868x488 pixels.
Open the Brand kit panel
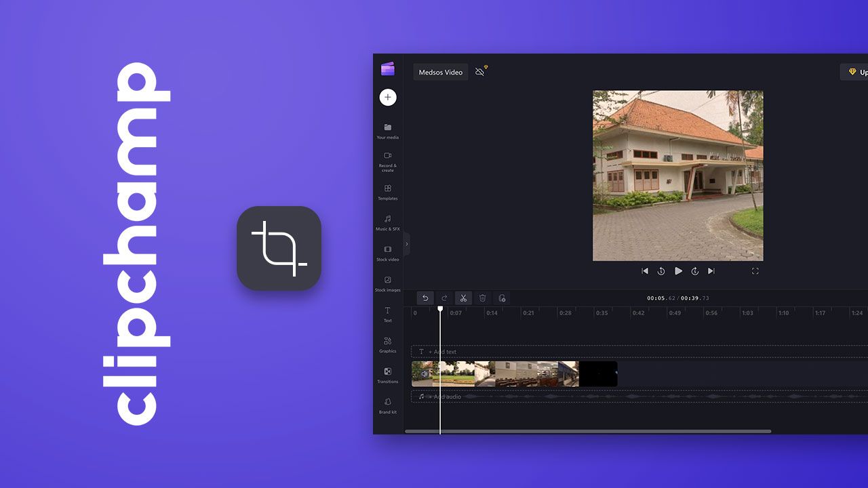coord(388,405)
